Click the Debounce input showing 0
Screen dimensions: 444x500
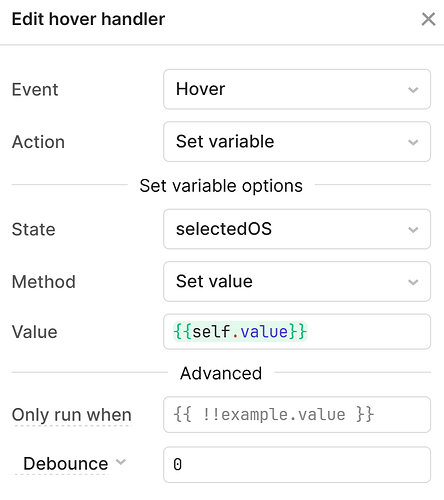pyautogui.click(x=297, y=465)
